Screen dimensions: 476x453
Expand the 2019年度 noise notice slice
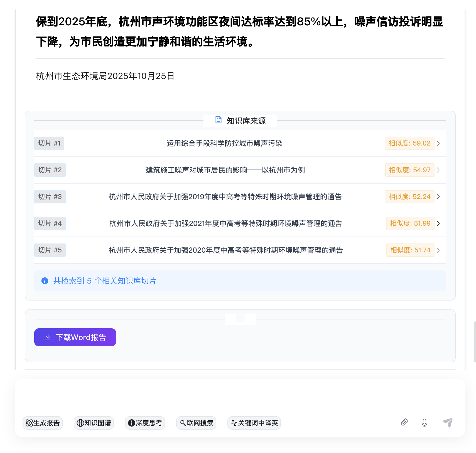pyautogui.click(x=438, y=197)
